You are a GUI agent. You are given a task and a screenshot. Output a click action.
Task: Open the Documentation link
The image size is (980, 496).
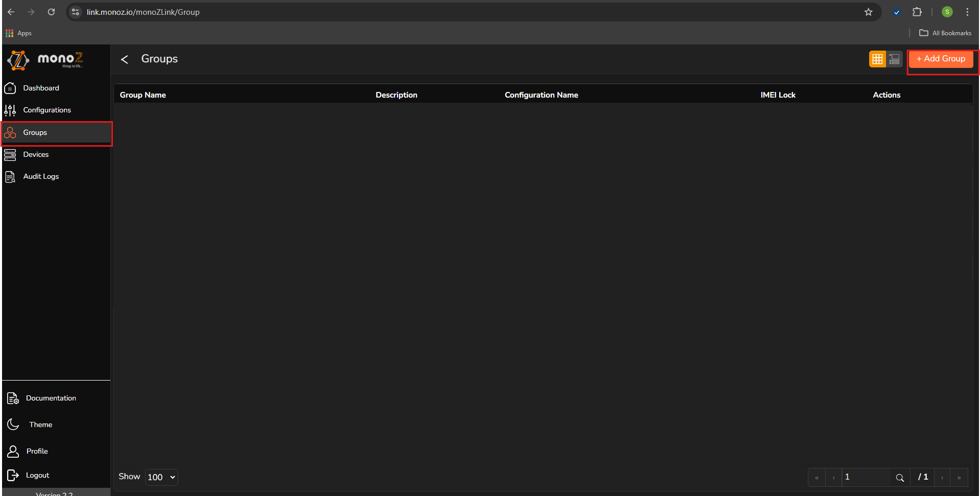coord(51,398)
